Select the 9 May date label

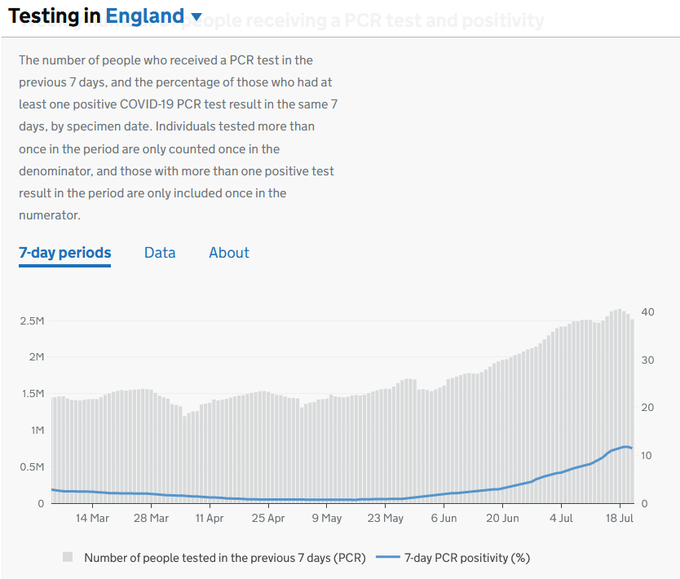(327, 519)
